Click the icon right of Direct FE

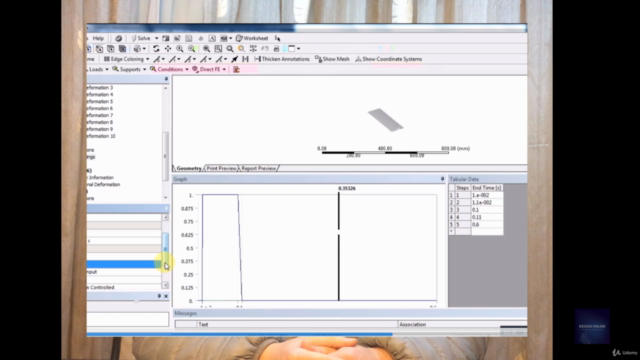tap(236, 69)
